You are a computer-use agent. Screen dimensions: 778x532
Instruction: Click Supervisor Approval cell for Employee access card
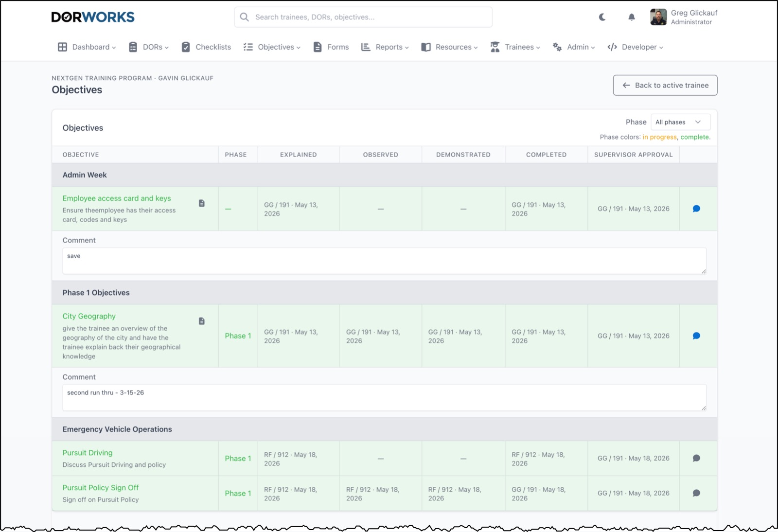click(x=634, y=209)
